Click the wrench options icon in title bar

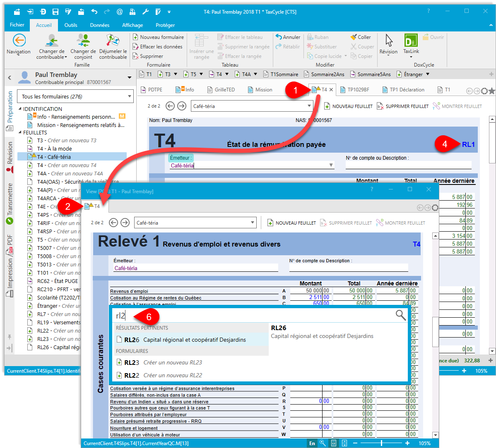click(145, 12)
